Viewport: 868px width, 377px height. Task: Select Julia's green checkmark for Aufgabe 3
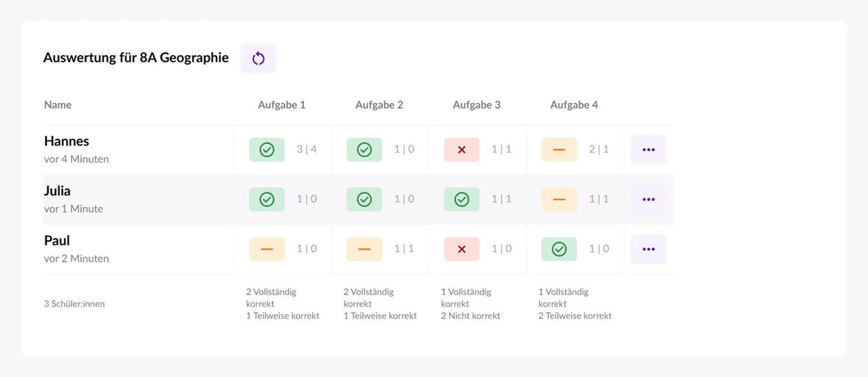(461, 199)
